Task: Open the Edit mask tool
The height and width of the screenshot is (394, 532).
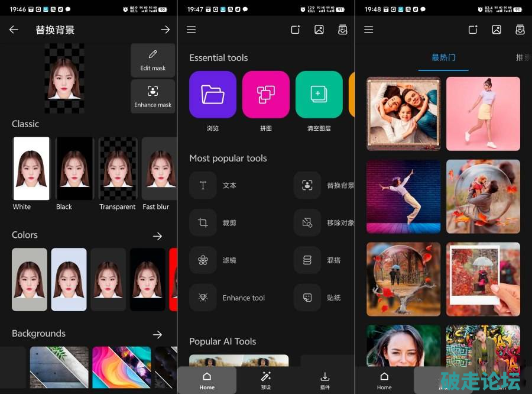Action: click(153, 60)
